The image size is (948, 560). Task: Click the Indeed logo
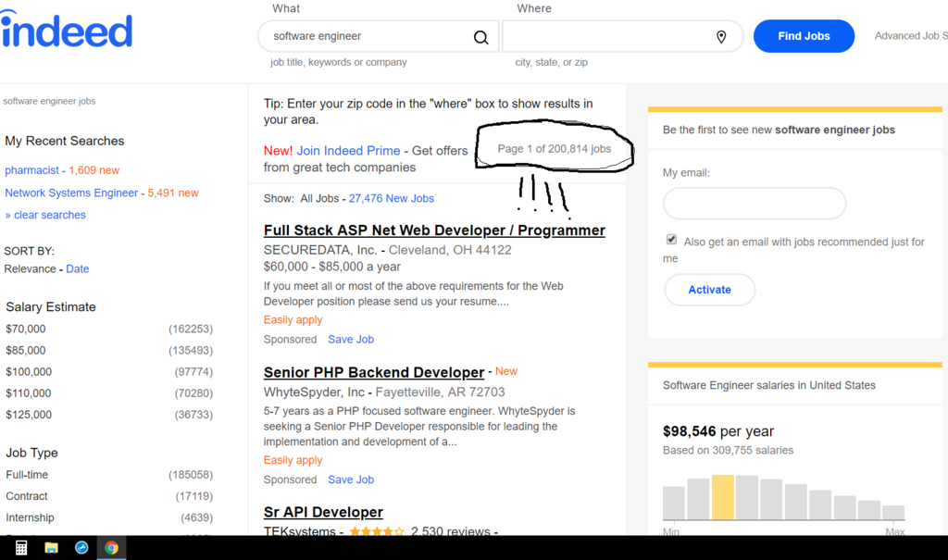[66, 29]
